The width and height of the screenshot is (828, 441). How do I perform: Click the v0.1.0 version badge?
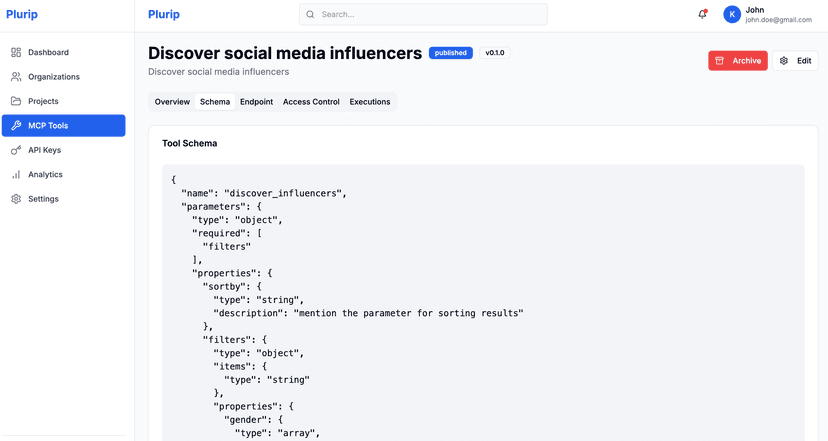pos(495,53)
